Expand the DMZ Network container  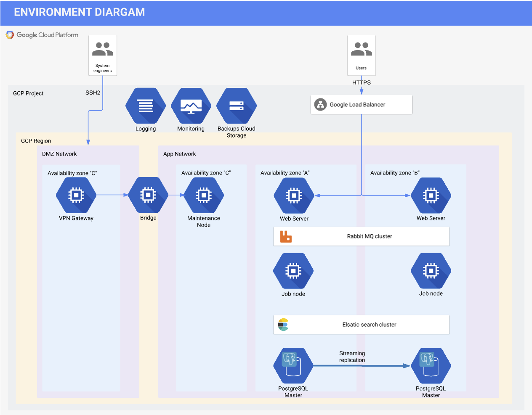[x=59, y=154]
